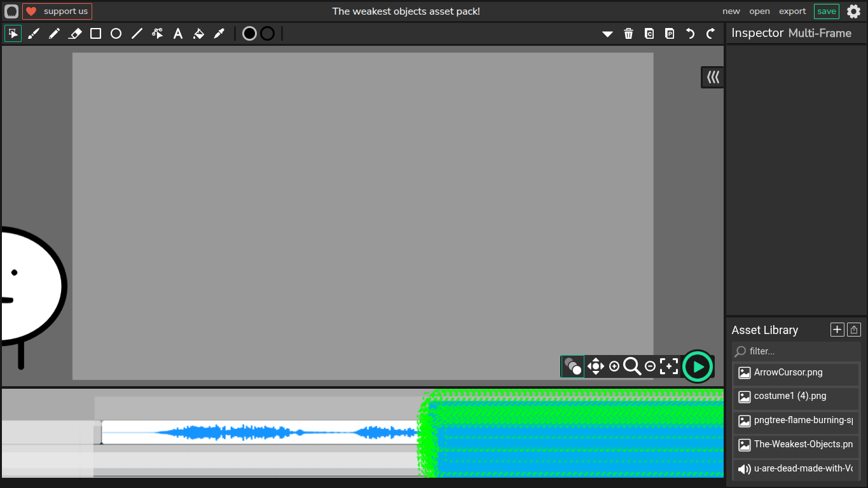This screenshot has height=488, width=868.
Task: Open the tool options dropdown arrow
Action: 607,34
